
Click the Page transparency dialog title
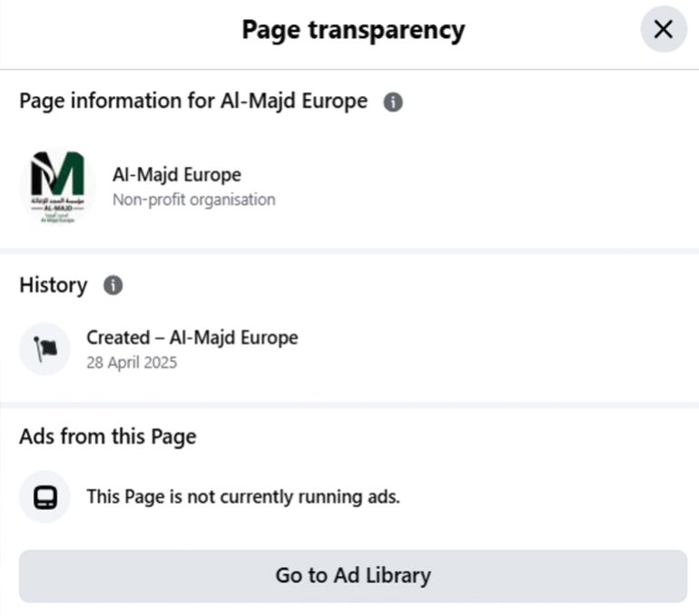(x=352, y=30)
